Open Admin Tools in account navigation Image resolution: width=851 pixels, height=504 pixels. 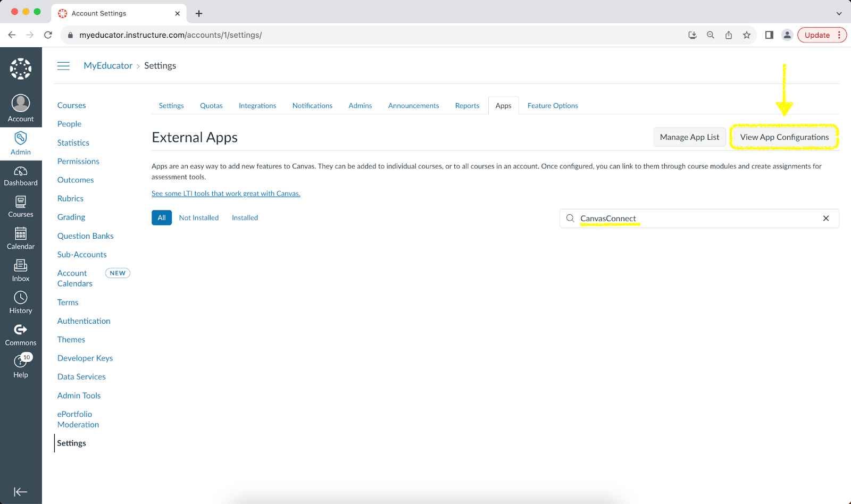pos(79,396)
